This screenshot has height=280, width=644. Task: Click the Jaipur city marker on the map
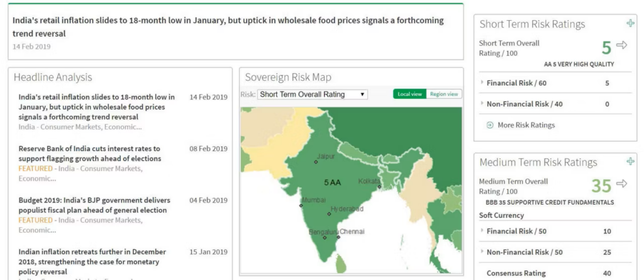coord(316,162)
